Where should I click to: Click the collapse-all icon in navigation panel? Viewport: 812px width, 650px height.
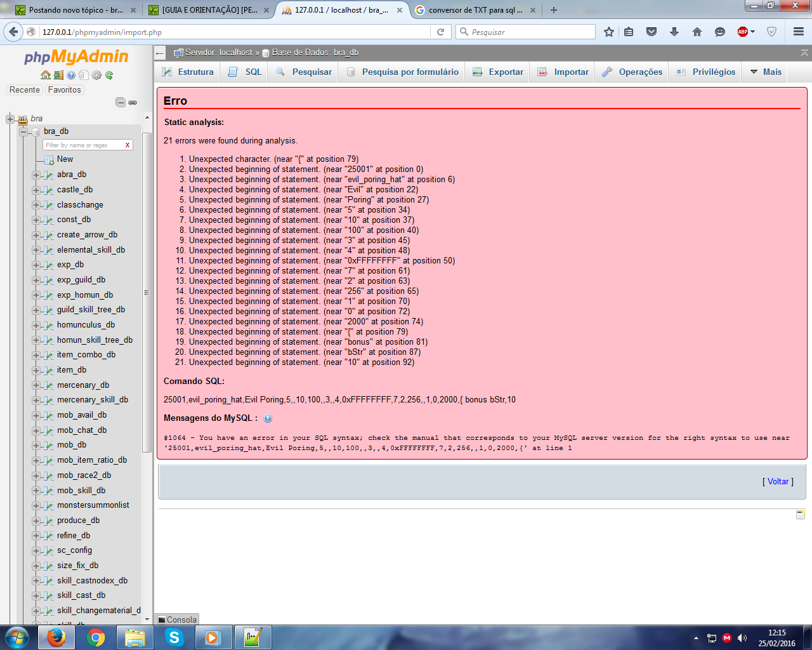pos(121,102)
